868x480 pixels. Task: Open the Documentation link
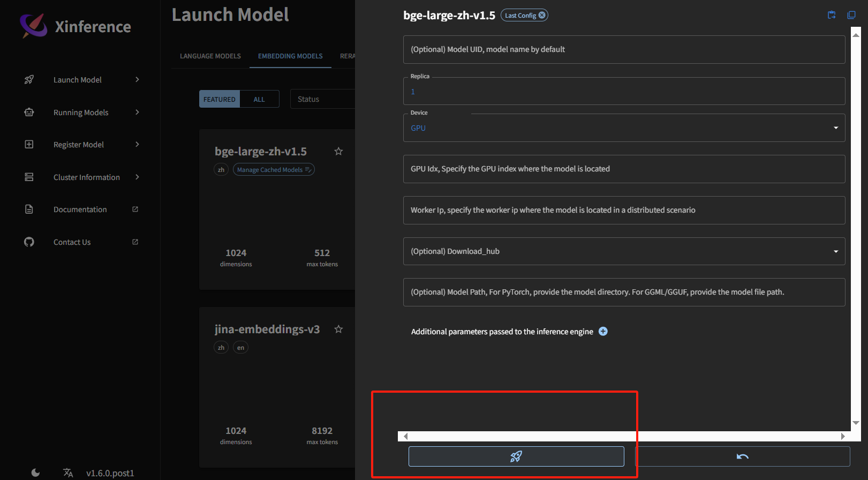[x=80, y=209]
